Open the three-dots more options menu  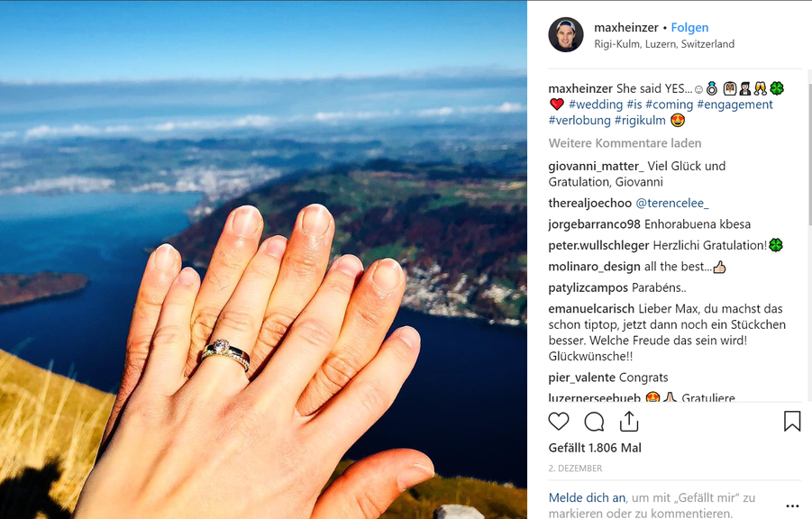(792, 506)
